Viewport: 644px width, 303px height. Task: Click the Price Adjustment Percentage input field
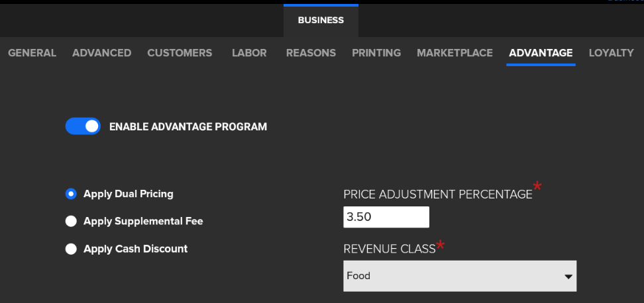point(386,217)
